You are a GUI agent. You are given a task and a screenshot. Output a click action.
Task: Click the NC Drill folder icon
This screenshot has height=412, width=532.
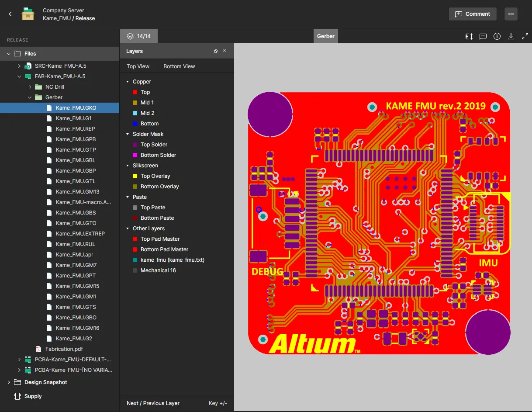click(38, 87)
